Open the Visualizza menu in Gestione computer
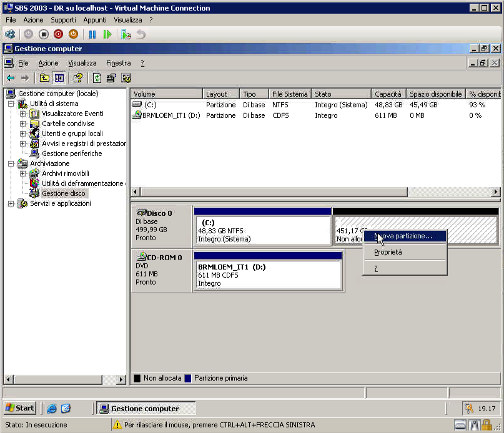This screenshot has width=504, height=433. coord(82,63)
